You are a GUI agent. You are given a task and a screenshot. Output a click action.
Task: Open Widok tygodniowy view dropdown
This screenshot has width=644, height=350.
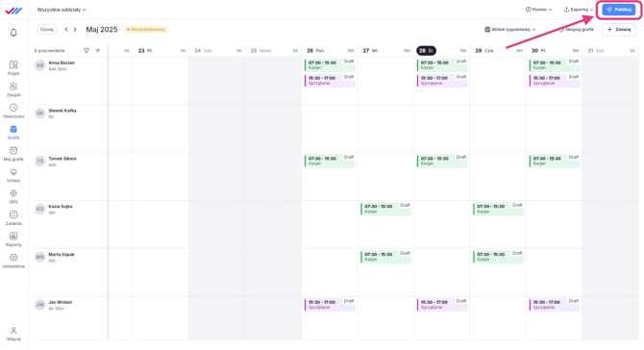(510, 30)
